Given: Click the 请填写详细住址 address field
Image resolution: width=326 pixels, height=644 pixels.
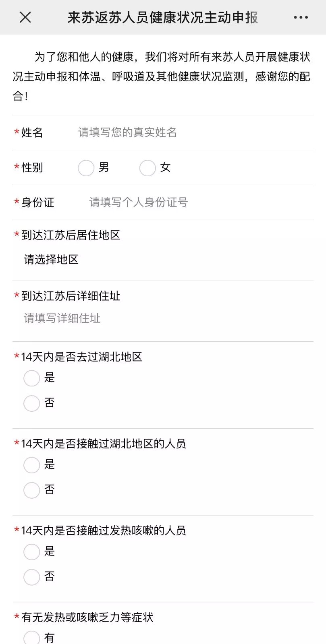Looking at the screenshot, I should (62, 318).
